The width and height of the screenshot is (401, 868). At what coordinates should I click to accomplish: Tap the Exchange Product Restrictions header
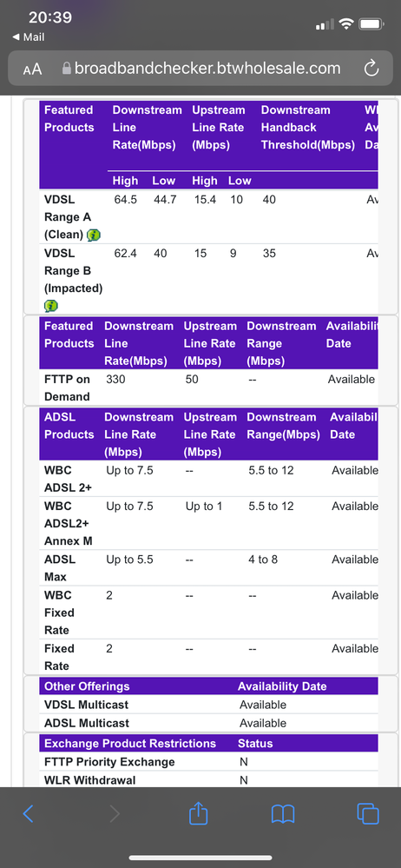[x=130, y=744]
